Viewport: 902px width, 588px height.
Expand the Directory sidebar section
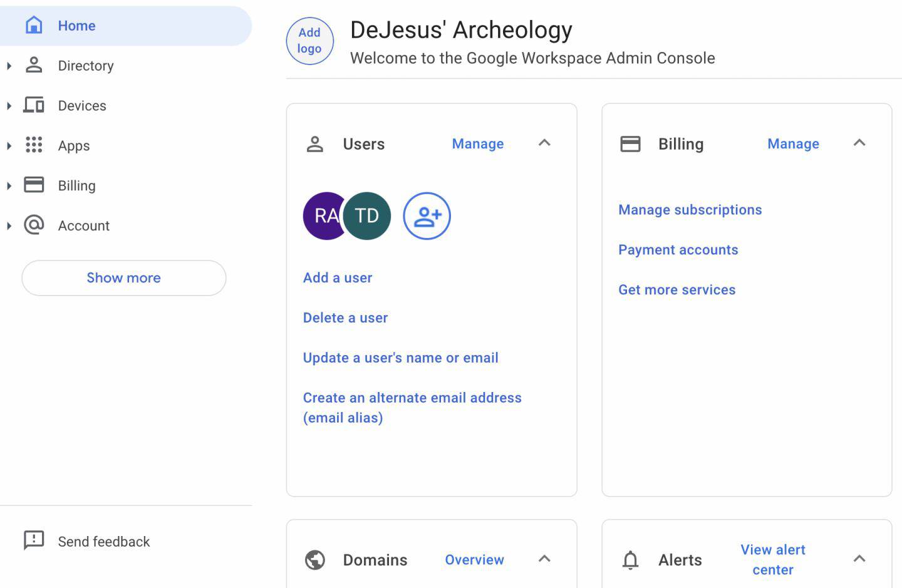(9, 65)
